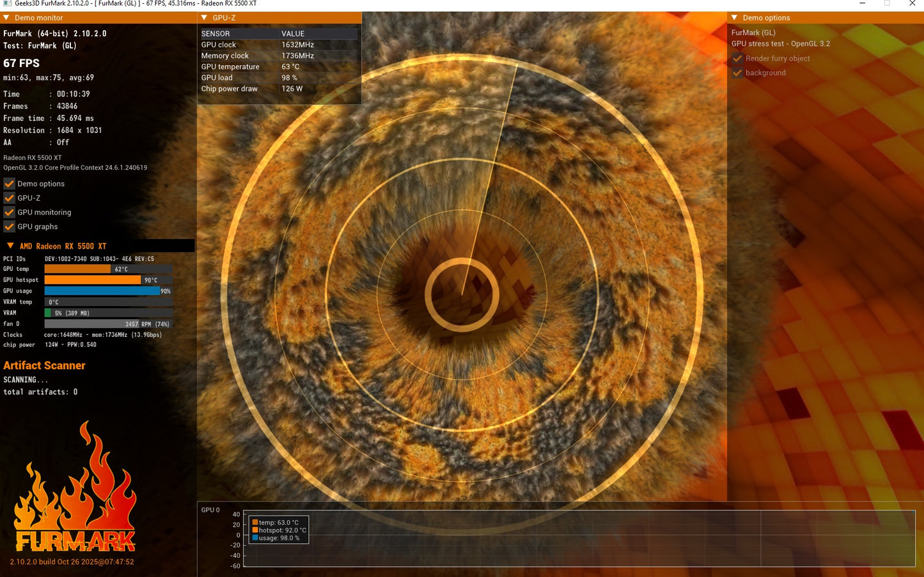The width and height of the screenshot is (924, 577).
Task: Select the GPU load row in GPU-Z
Action: tap(279, 78)
